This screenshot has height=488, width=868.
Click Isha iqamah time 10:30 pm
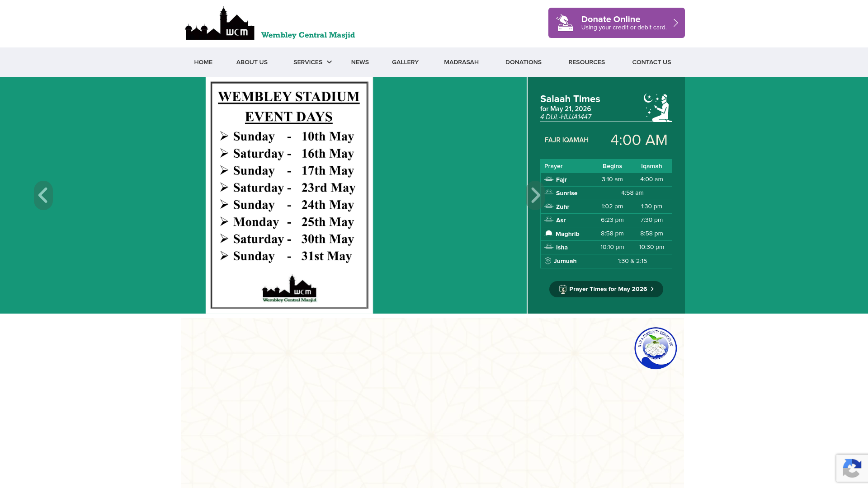651,247
